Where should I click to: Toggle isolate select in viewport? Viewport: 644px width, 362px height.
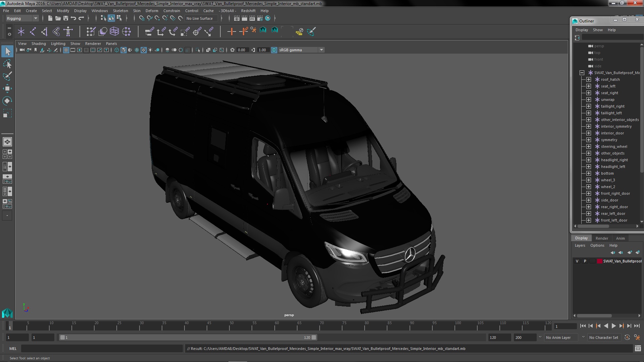[198, 50]
